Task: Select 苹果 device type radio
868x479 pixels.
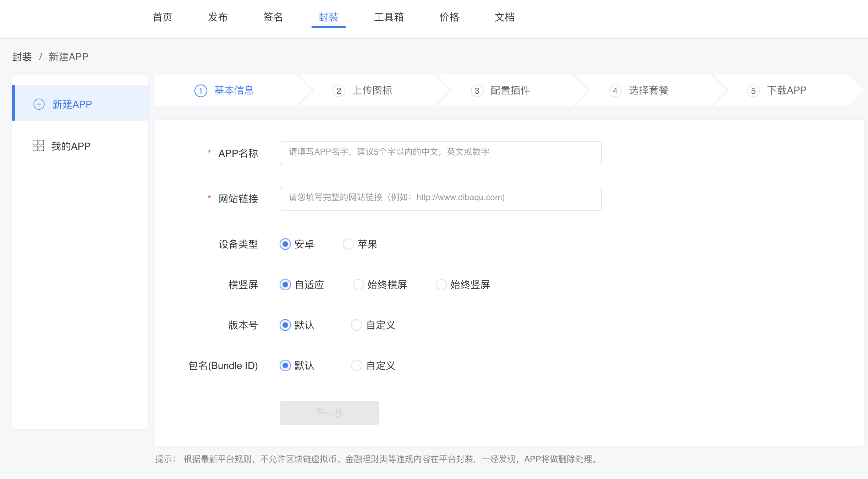Action: (348, 244)
